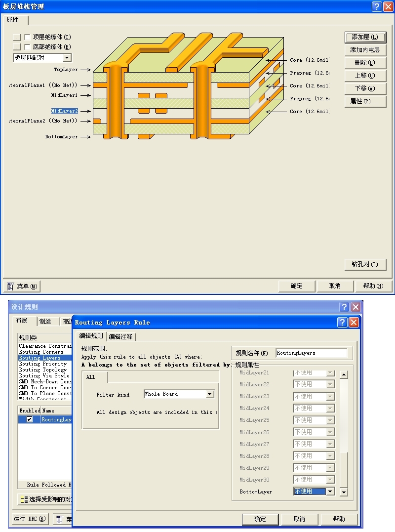Close the Routing Layers Rule dialog

pos(354,322)
